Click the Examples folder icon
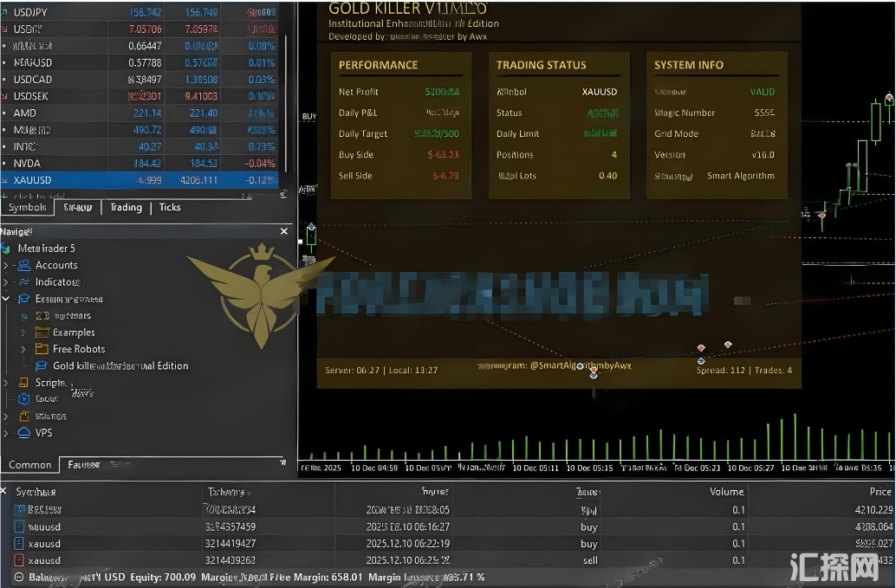Viewport: 896px width, 588px height. 41,333
